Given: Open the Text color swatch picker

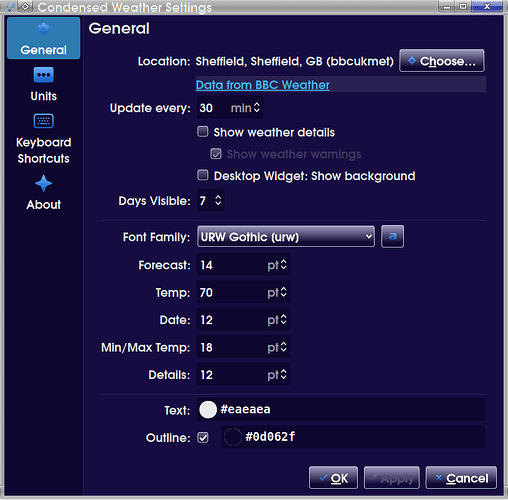Looking at the screenshot, I should [208, 410].
